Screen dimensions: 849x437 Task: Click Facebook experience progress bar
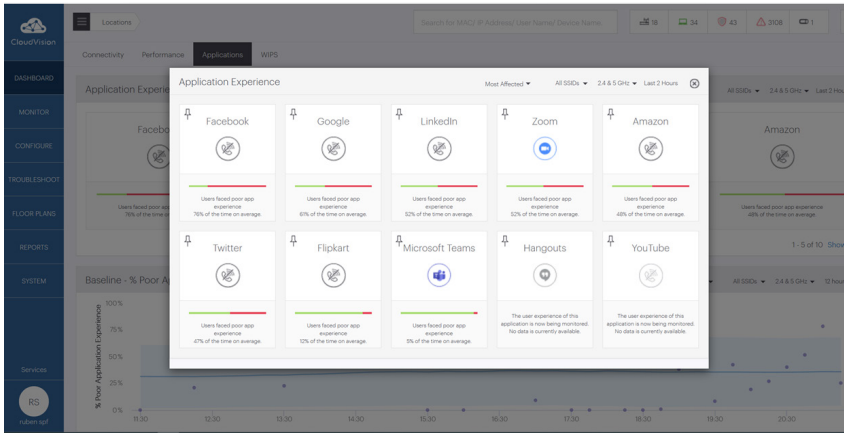(227, 186)
